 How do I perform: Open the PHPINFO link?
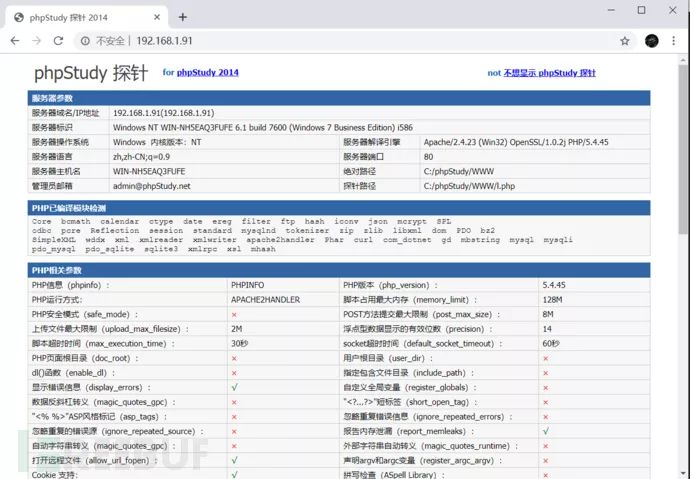coord(248,285)
